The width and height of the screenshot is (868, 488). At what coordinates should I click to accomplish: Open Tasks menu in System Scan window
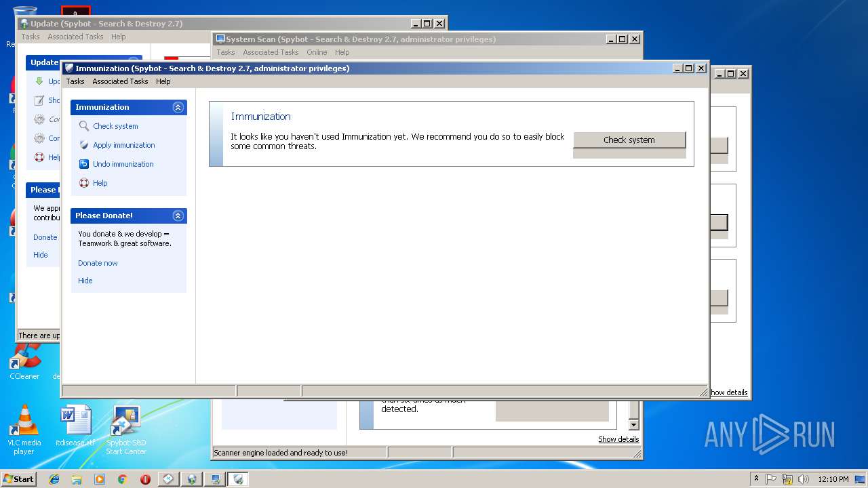(x=226, y=52)
